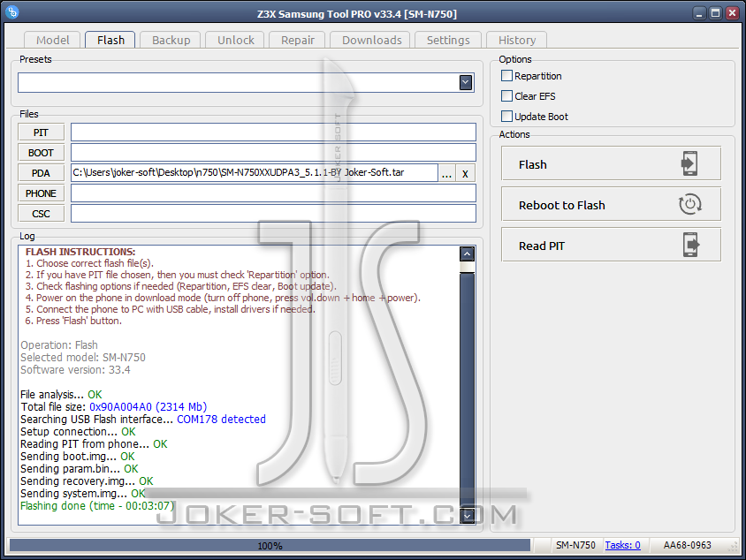Open the Backup tab
Screen dimensions: 746x560
point(171,40)
